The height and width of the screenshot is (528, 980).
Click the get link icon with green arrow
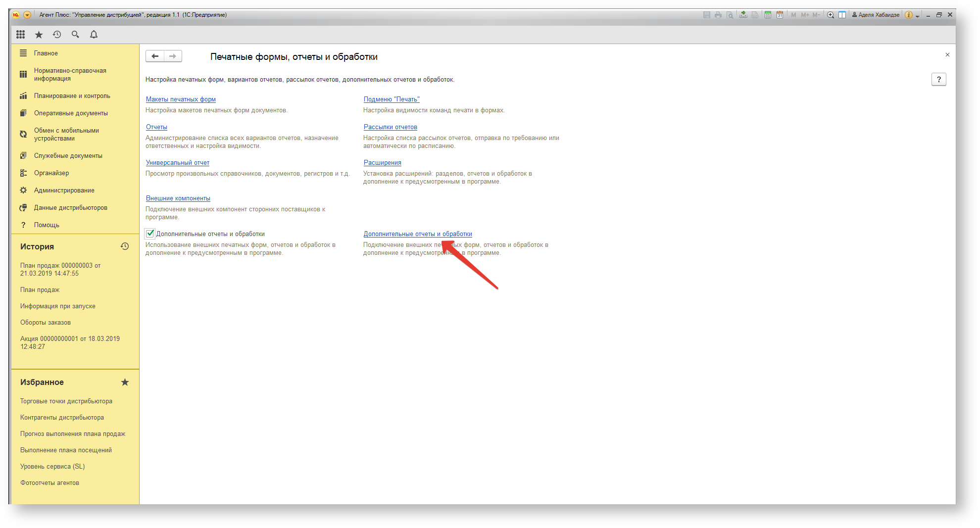point(743,15)
